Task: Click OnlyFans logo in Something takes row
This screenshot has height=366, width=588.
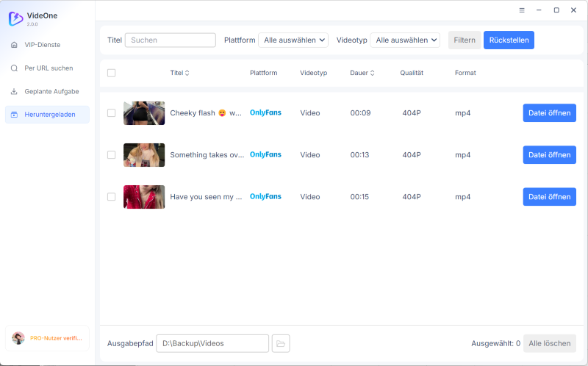Action: point(265,155)
